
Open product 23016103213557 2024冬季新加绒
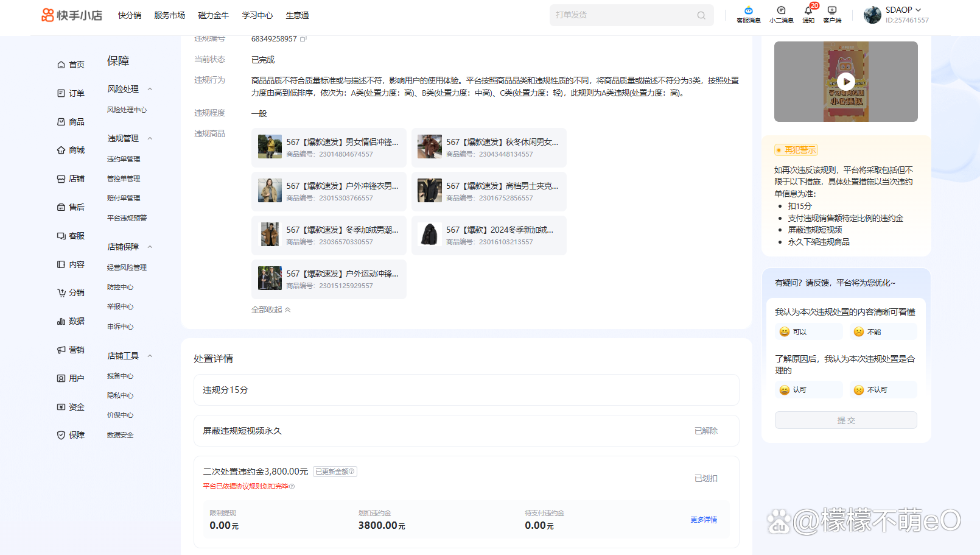[489, 235]
